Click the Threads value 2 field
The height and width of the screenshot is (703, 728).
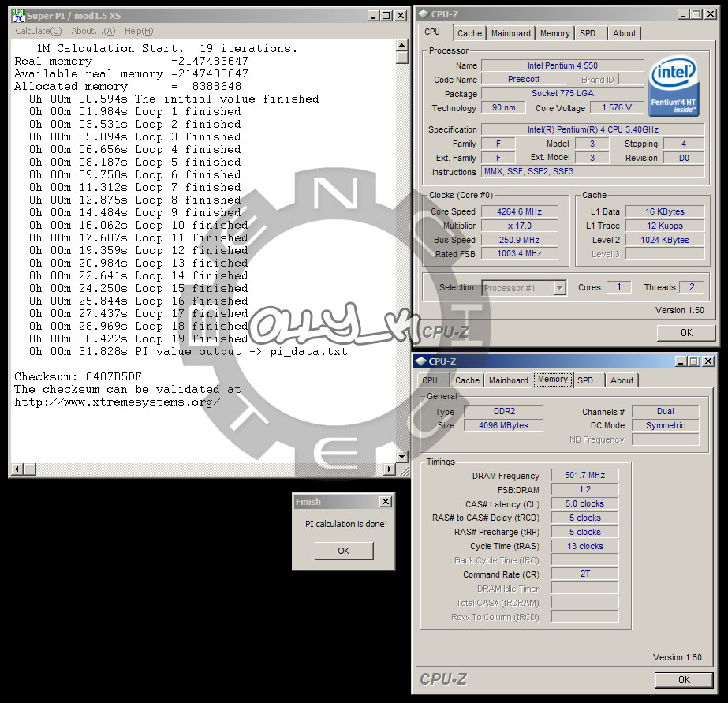(691, 287)
